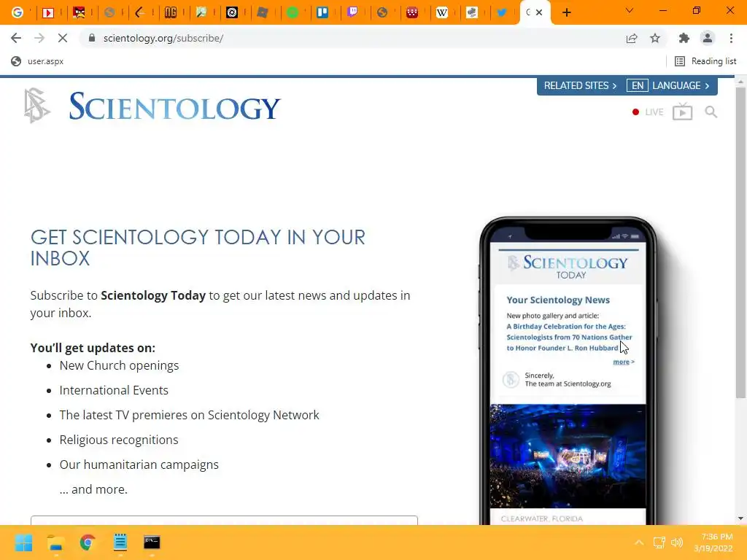Click the EN language code box

tap(638, 86)
